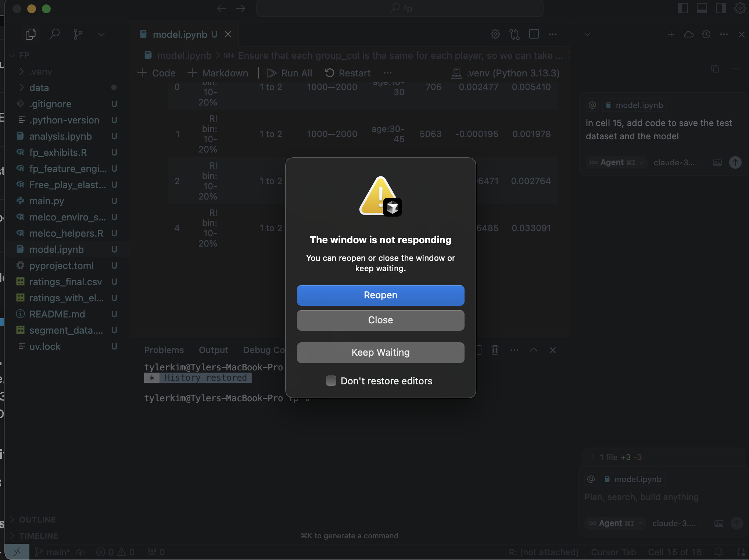Go back with the left arrow
The width and height of the screenshot is (749, 560).
(221, 8)
